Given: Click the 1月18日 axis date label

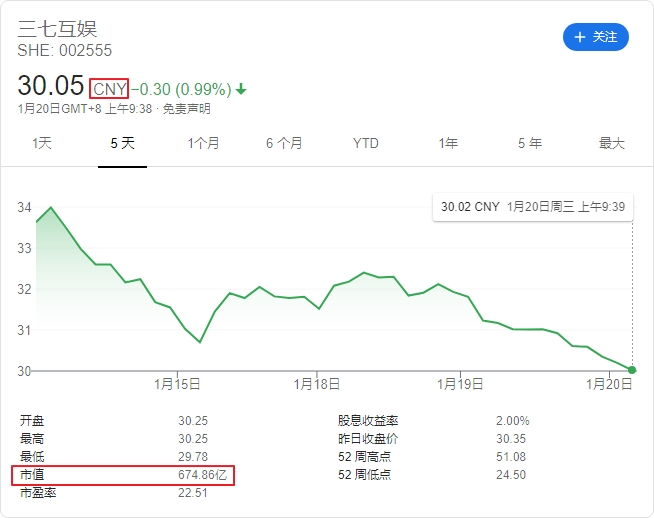Looking at the screenshot, I should (317, 384).
